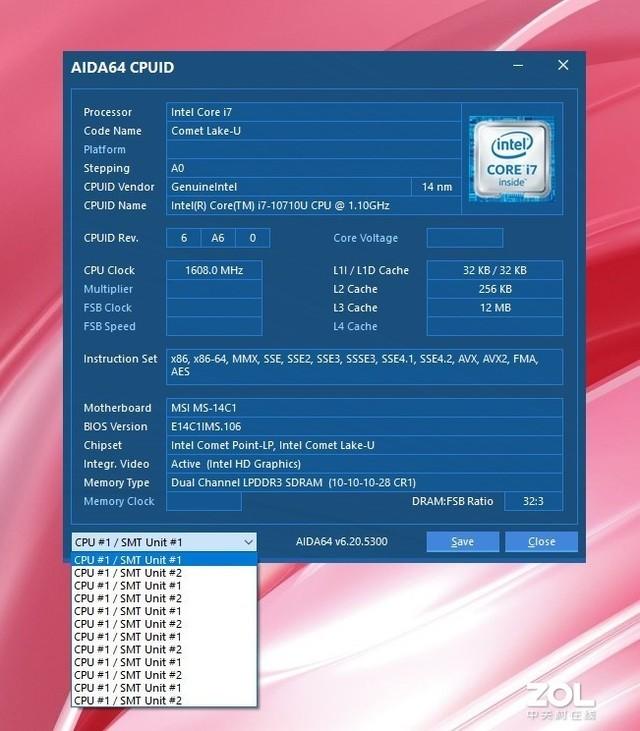This screenshot has width=640, height=731.
Task: Choose the bottom-most SMT Unit #2 list entry
Action: pos(164,700)
